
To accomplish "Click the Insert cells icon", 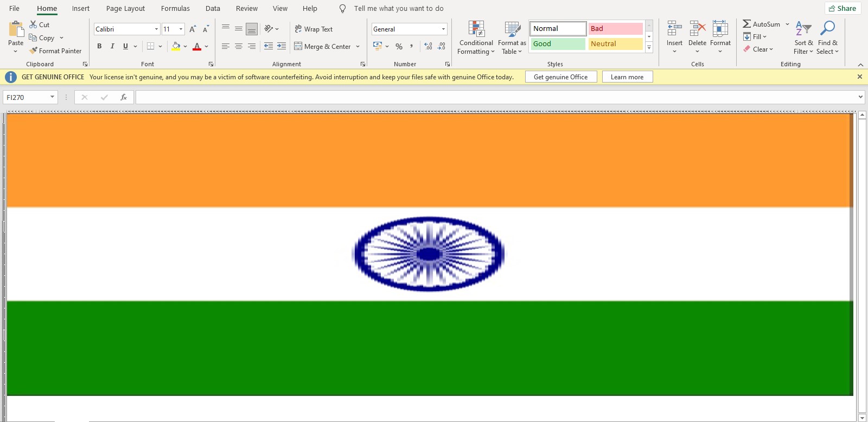I will click(x=674, y=29).
